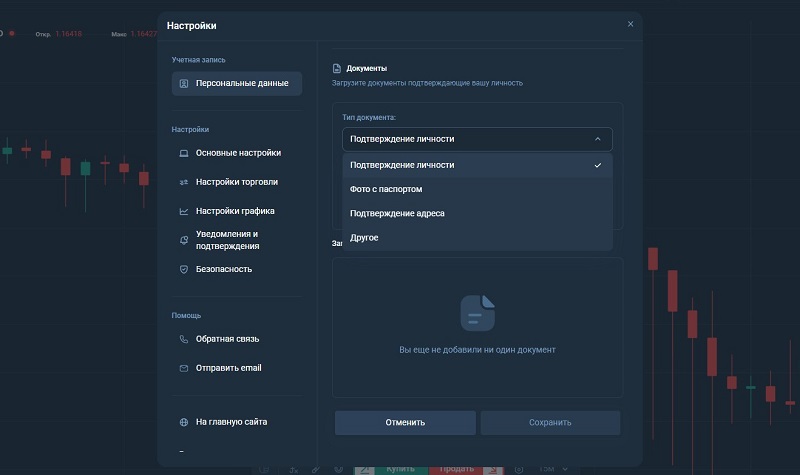Click the Настройки dialog title

tap(191, 26)
